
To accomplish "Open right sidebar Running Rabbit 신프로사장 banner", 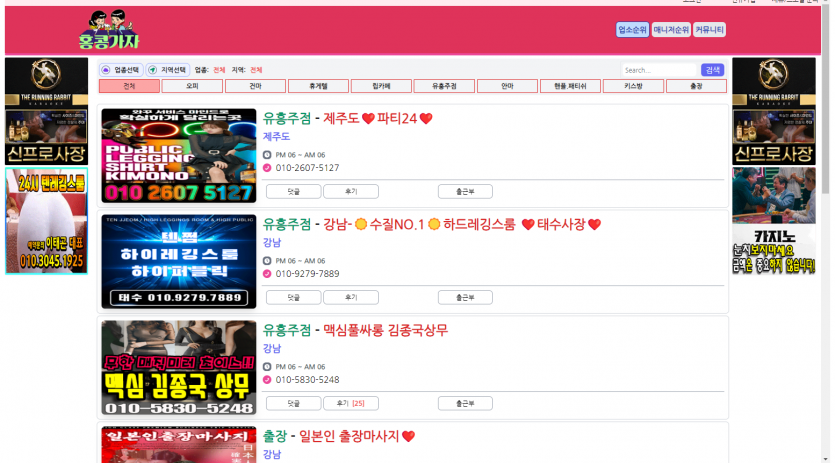I will [x=774, y=111].
